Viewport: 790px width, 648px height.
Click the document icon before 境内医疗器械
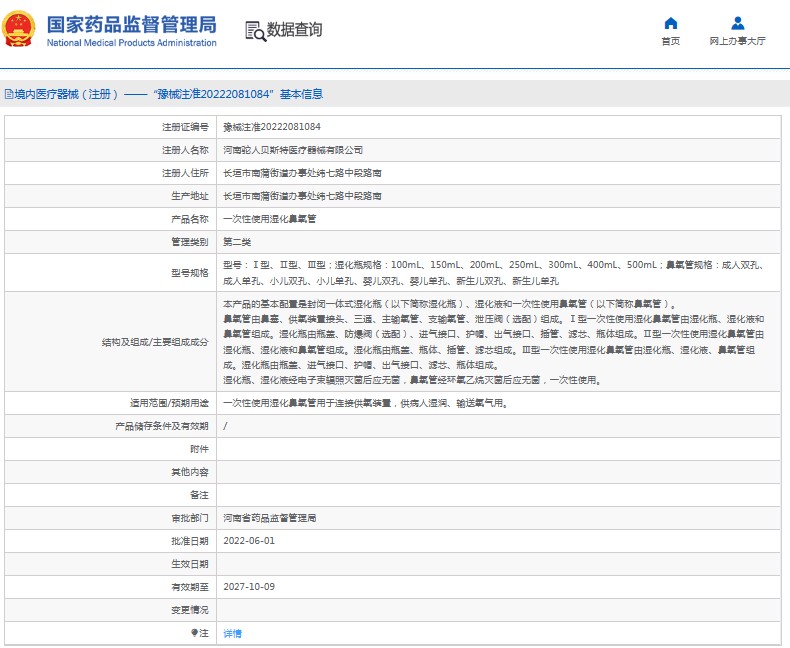(8, 94)
